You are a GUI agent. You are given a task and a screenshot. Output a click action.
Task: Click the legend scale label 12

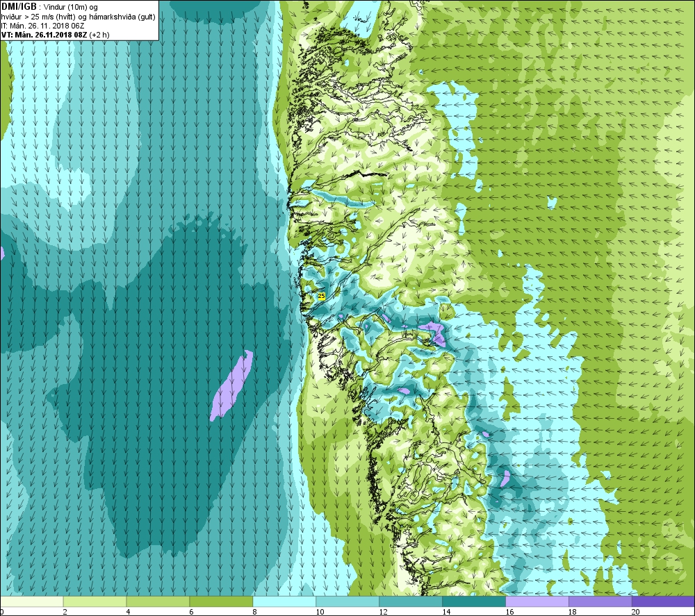(x=383, y=612)
